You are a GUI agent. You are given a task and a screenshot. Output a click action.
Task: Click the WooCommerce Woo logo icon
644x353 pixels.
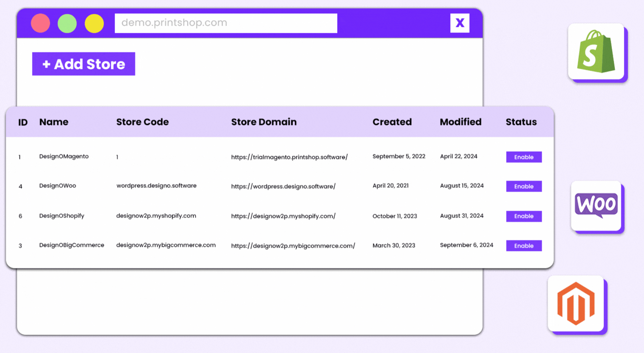(596, 205)
